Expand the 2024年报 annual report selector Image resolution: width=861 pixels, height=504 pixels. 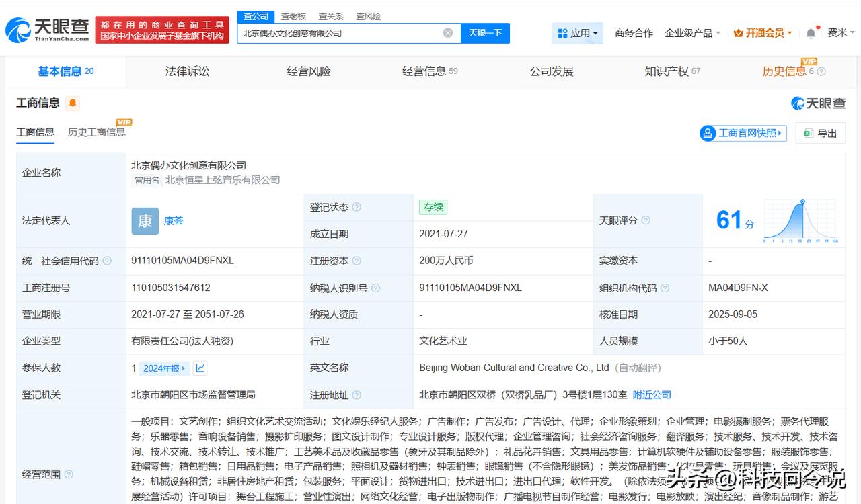coord(165,368)
